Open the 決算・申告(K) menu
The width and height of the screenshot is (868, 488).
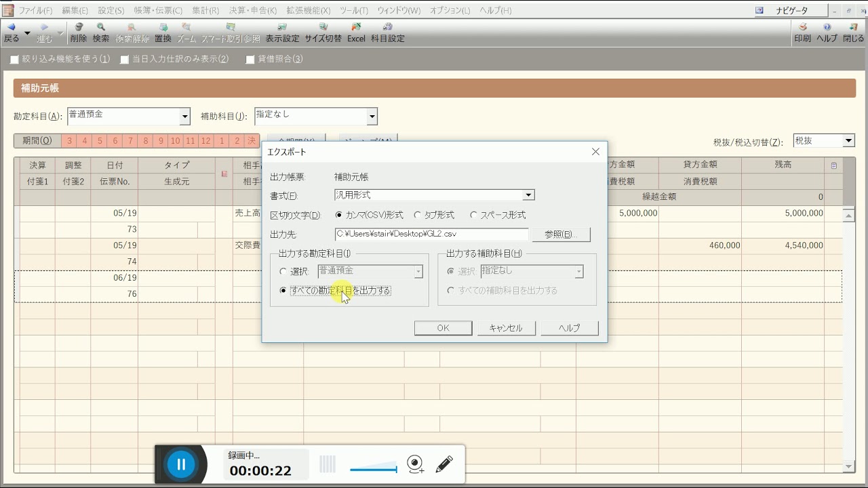point(252,11)
